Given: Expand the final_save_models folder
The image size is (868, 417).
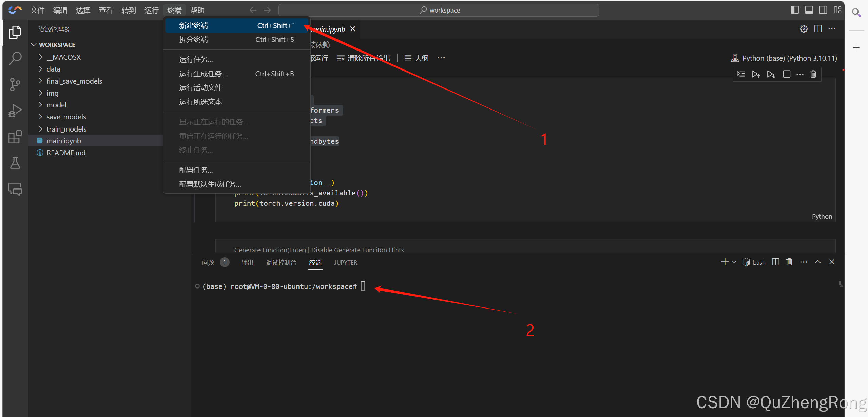Looking at the screenshot, I should [74, 81].
